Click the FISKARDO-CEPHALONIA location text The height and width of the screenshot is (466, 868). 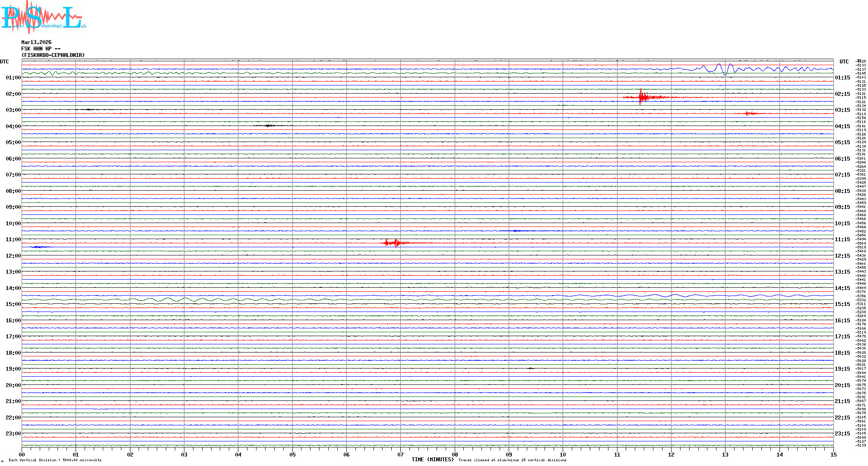tap(53, 55)
